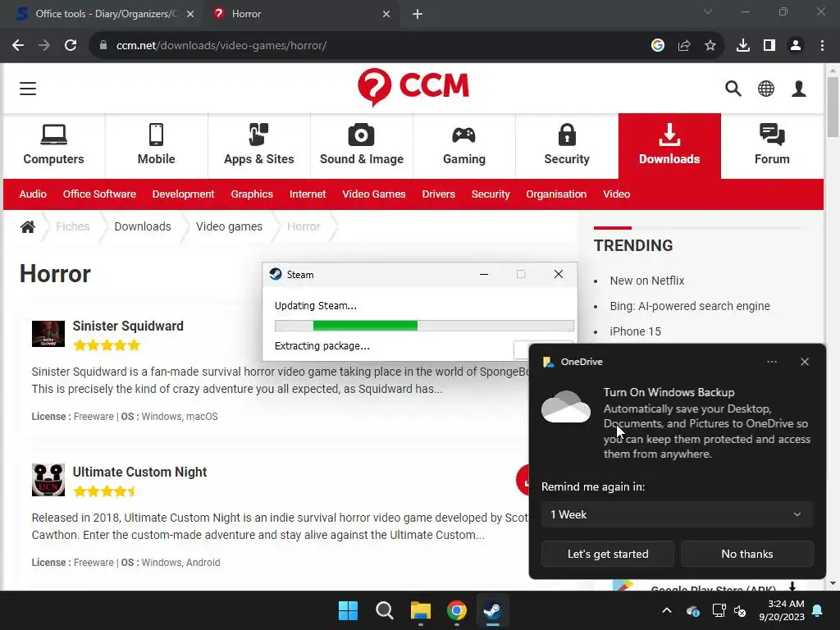Dismiss the OneDrive notification
840x630 pixels.
coord(805,362)
